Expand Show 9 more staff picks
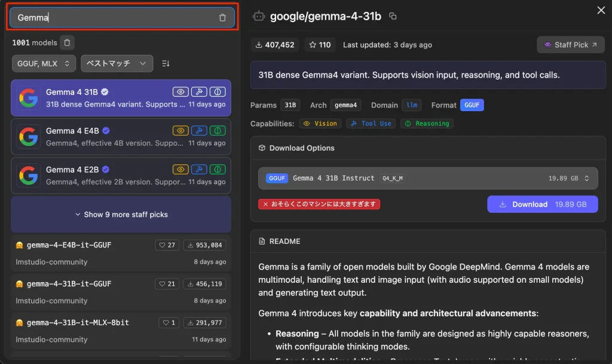Screen dimensions: 612x364 (121, 215)
